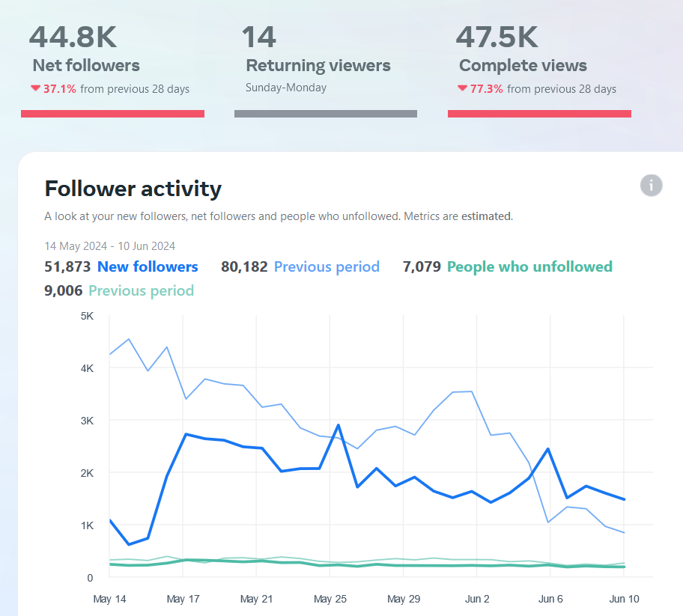
Task: Click the info icon beside Follower activity
Action: [x=652, y=186]
